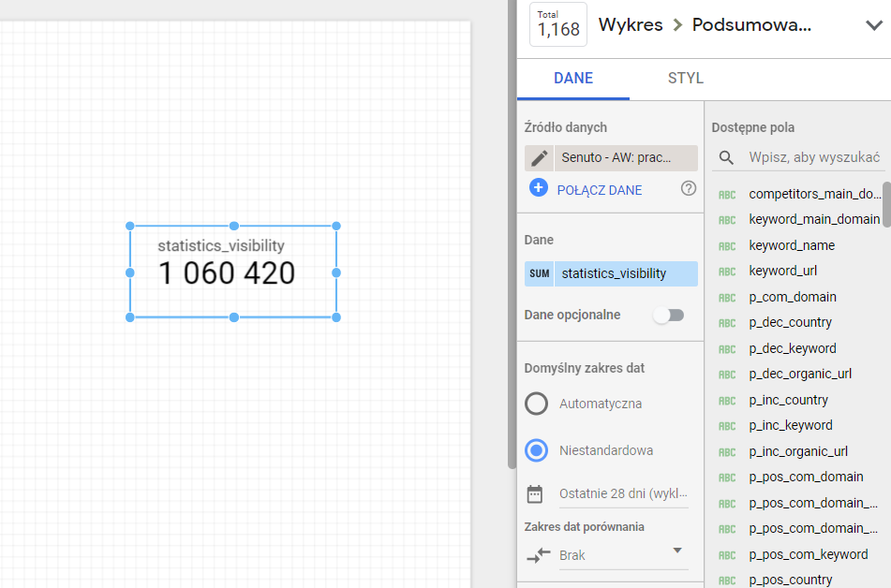
Task: Select the Automatyczna date range radio
Action: [x=537, y=404]
